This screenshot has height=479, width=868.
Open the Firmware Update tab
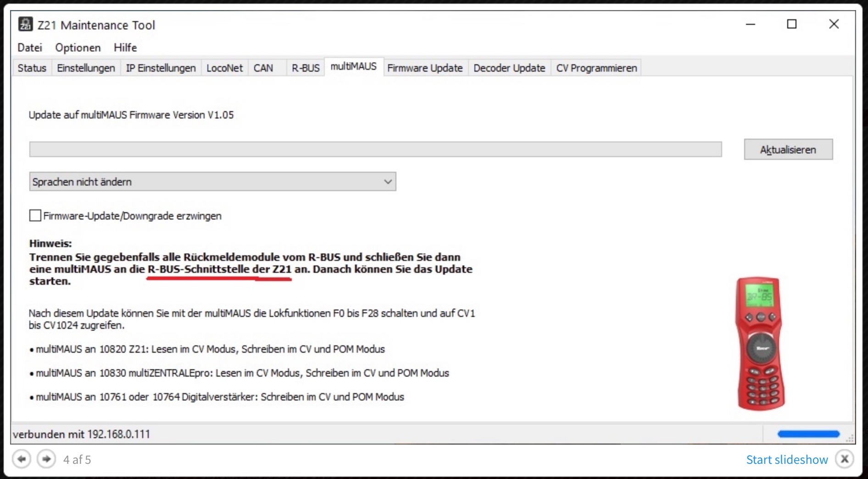tap(425, 68)
